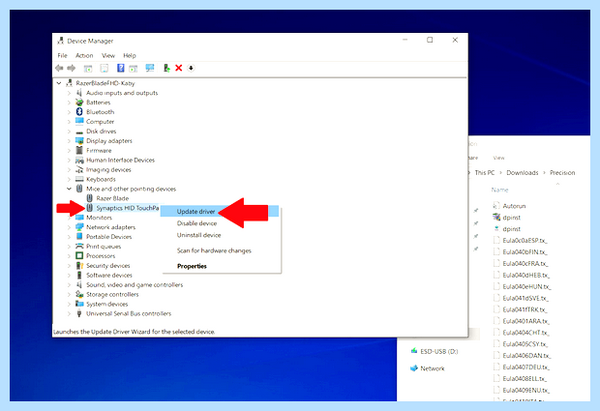Click the Back arrow in Device Manager toolbar
The width and height of the screenshot is (600, 411).
click(x=59, y=68)
